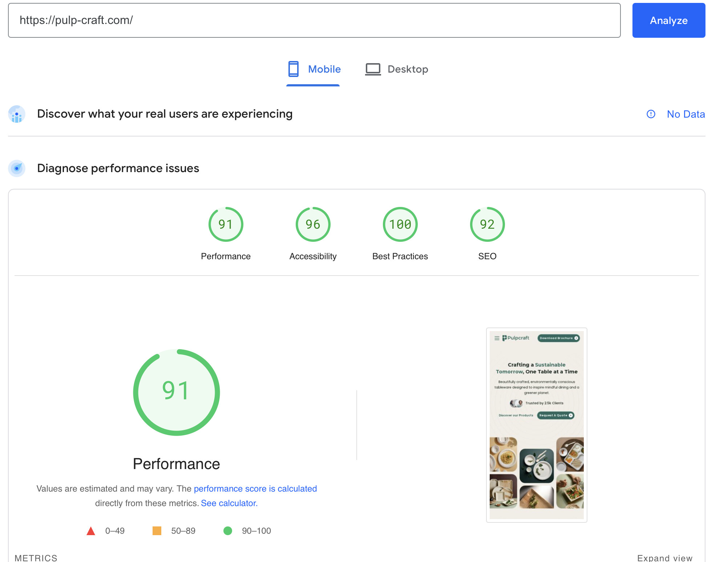Click the real users experience section icon
This screenshot has width=728, height=562.
17,114
